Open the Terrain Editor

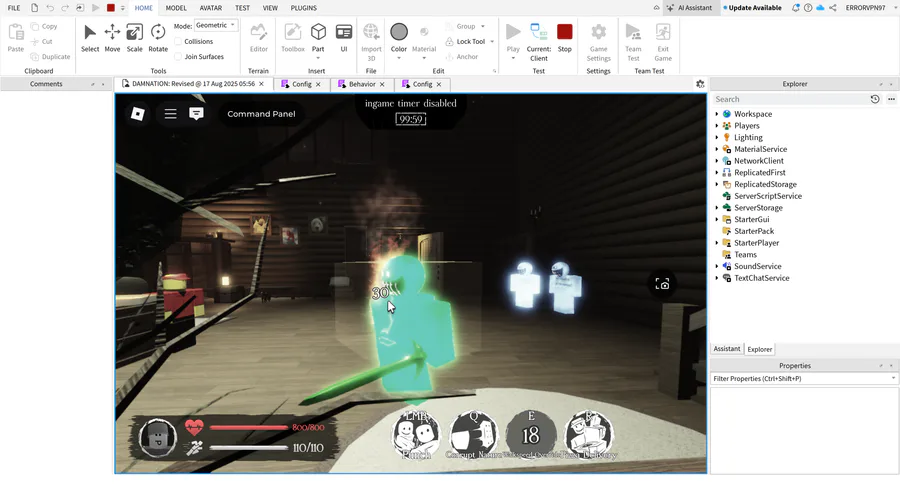(258, 38)
